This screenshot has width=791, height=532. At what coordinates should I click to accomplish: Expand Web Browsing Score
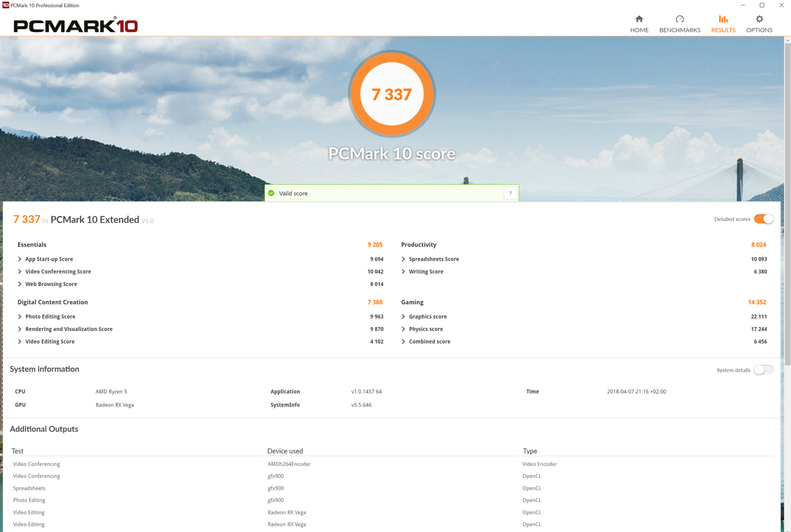(x=20, y=284)
